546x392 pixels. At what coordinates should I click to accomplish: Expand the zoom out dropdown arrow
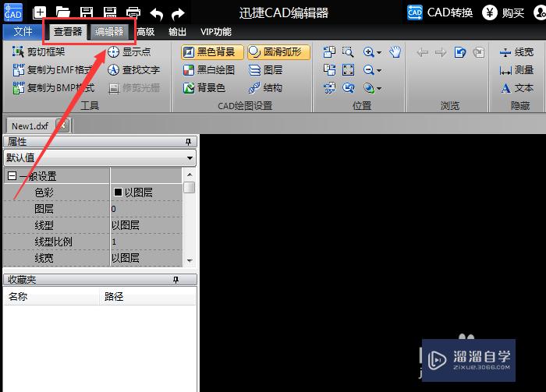click(379, 71)
